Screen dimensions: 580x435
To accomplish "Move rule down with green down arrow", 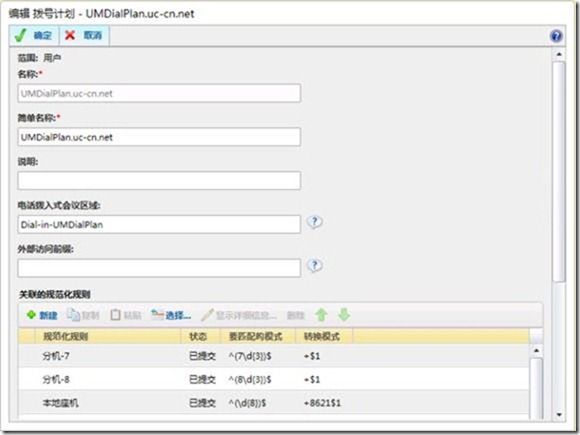I will [344, 315].
